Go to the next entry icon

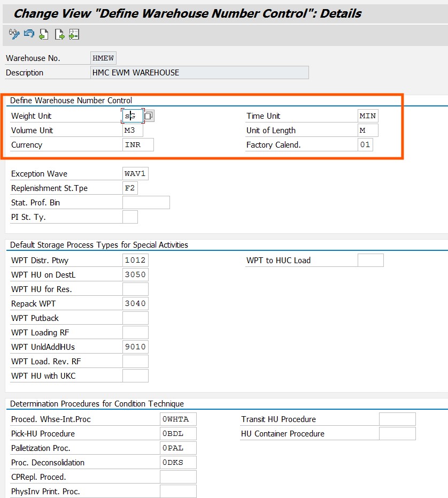pyautogui.click(x=59, y=35)
